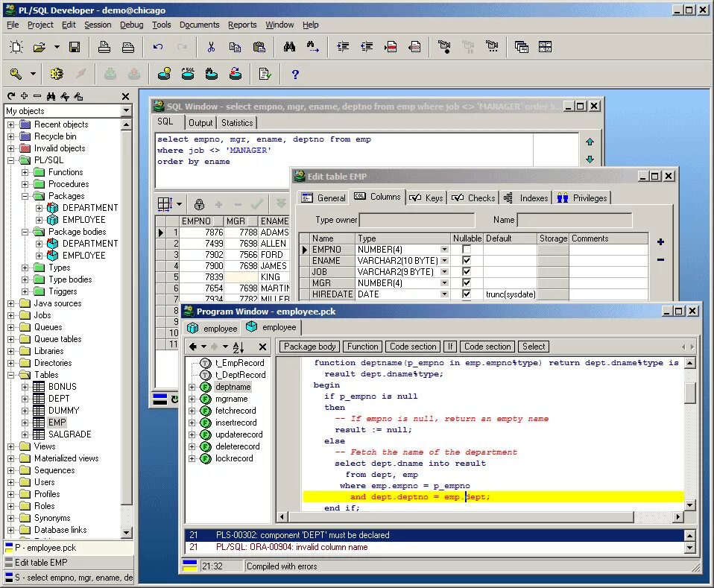The height and width of the screenshot is (588, 714).
Task: Click the New file toolbar icon
Action: [16, 46]
